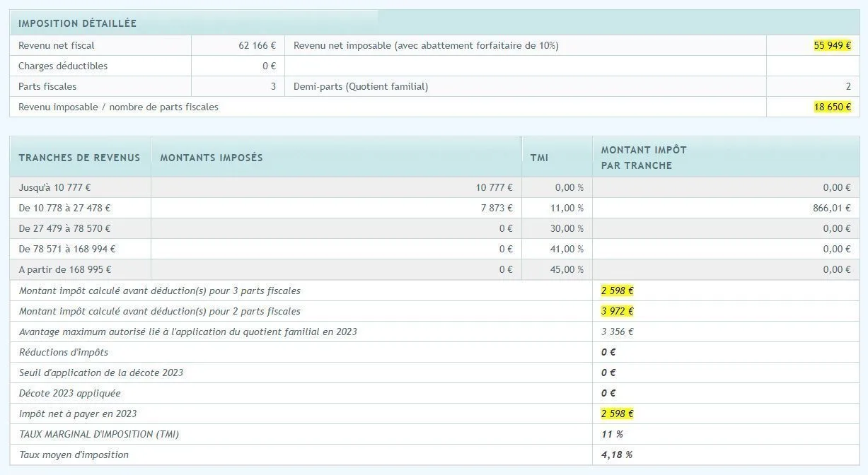This screenshot has width=868, height=475.
Task: Select the Parts fiscales value 3
Action: click(x=272, y=86)
